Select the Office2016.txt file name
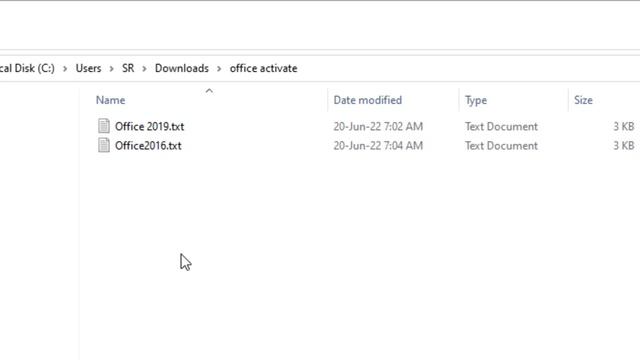This screenshot has width=640, height=360. [x=148, y=146]
